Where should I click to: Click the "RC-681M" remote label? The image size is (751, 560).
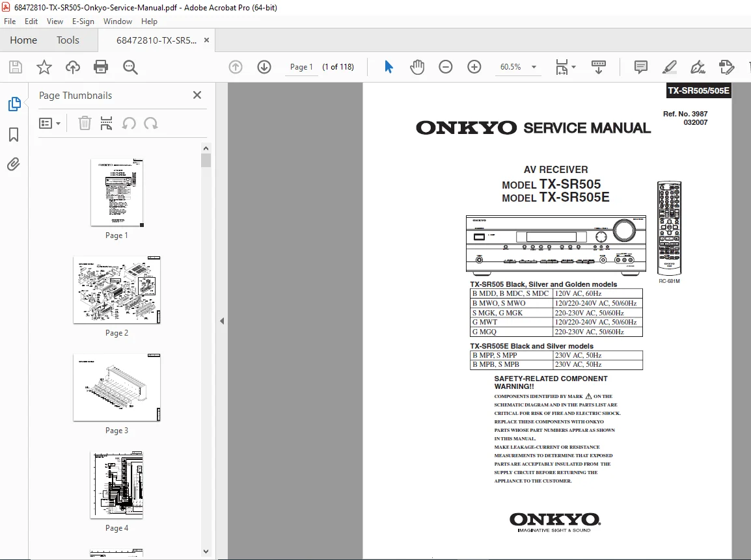669,281
